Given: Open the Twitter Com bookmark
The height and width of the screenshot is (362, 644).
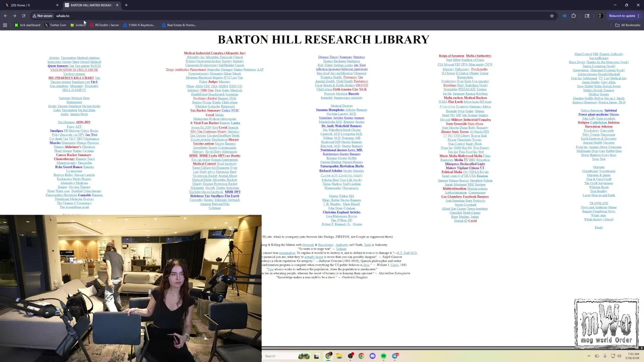Looking at the screenshot, I should [55, 25].
